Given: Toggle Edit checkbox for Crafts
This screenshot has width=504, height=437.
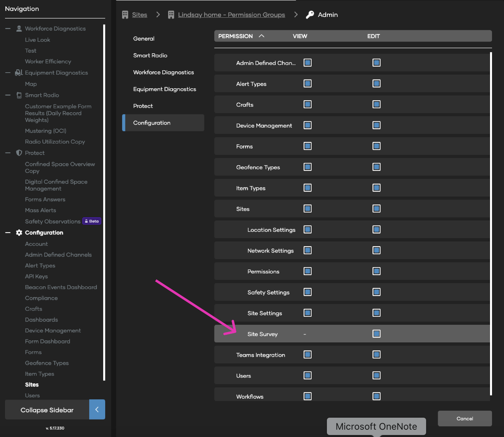Looking at the screenshot, I should pos(377,104).
